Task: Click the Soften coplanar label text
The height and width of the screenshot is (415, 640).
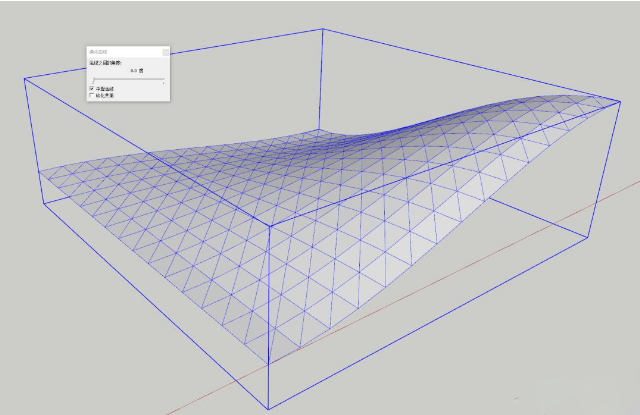Action: click(x=105, y=95)
